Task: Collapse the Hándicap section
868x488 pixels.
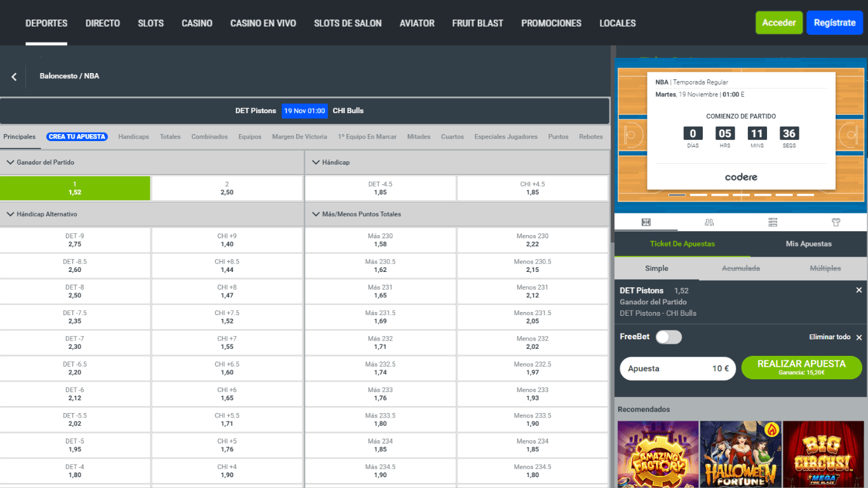Action: click(x=316, y=163)
